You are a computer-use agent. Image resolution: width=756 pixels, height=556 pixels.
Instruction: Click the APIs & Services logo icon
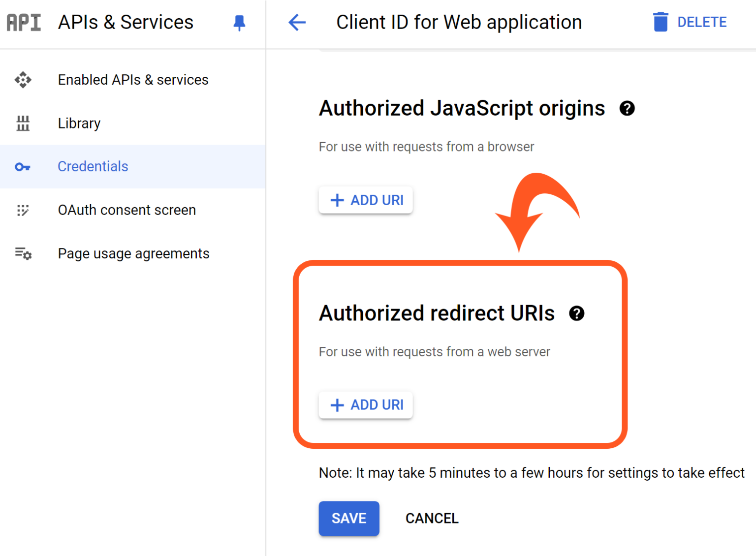[23, 22]
